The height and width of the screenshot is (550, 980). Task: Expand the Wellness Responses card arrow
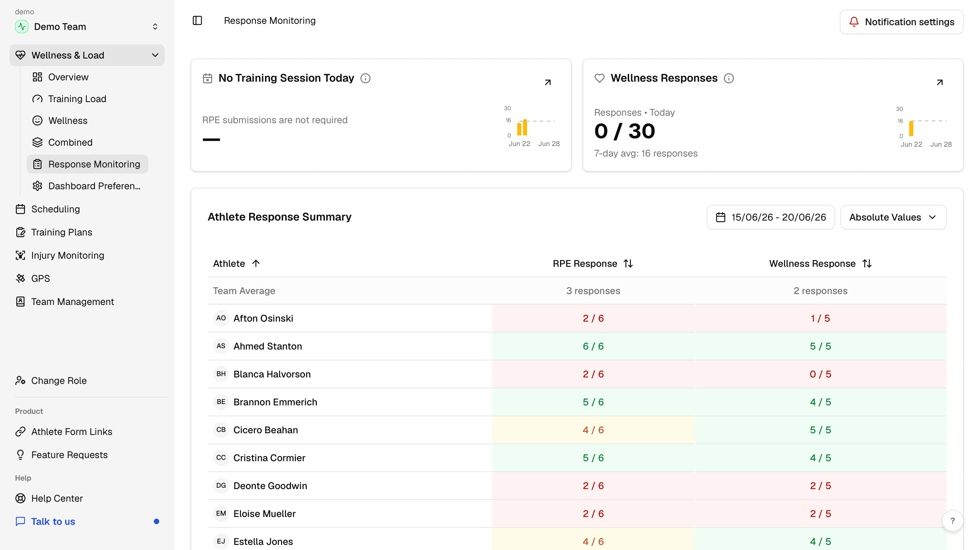940,82
